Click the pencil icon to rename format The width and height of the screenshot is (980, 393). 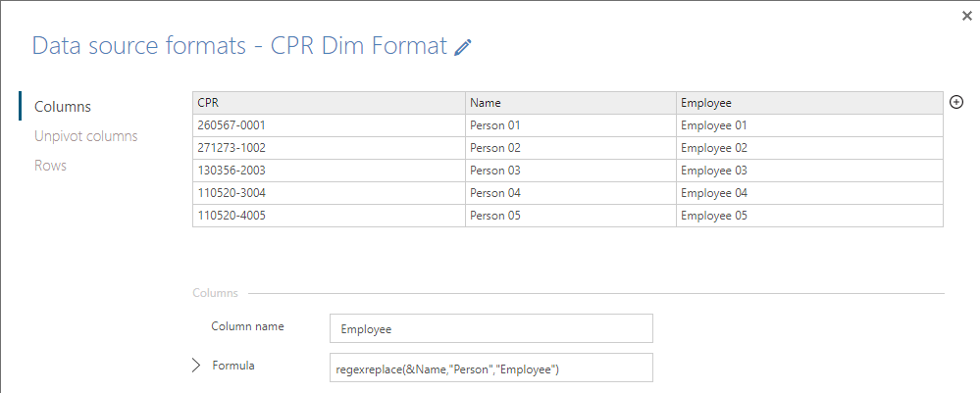(x=463, y=47)
